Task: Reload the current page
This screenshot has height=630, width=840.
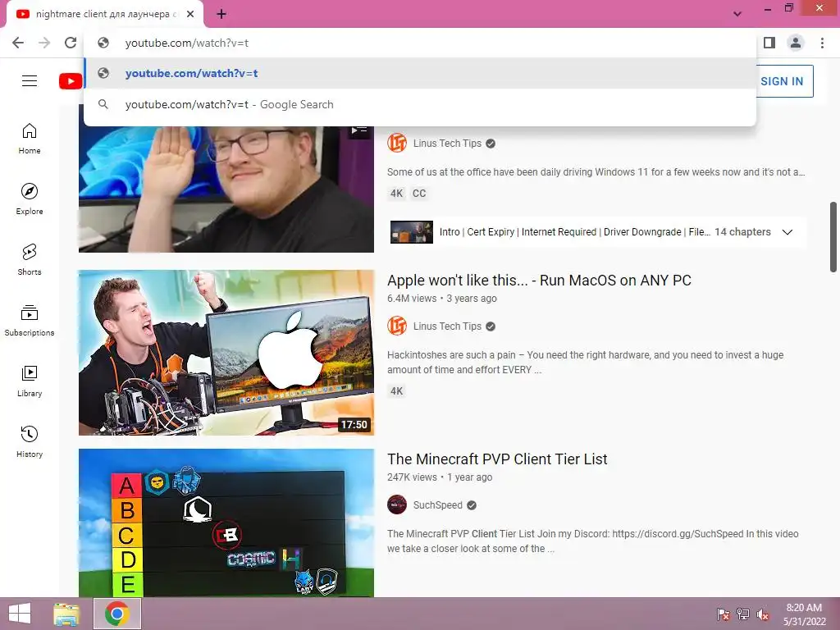Action: 71,43
